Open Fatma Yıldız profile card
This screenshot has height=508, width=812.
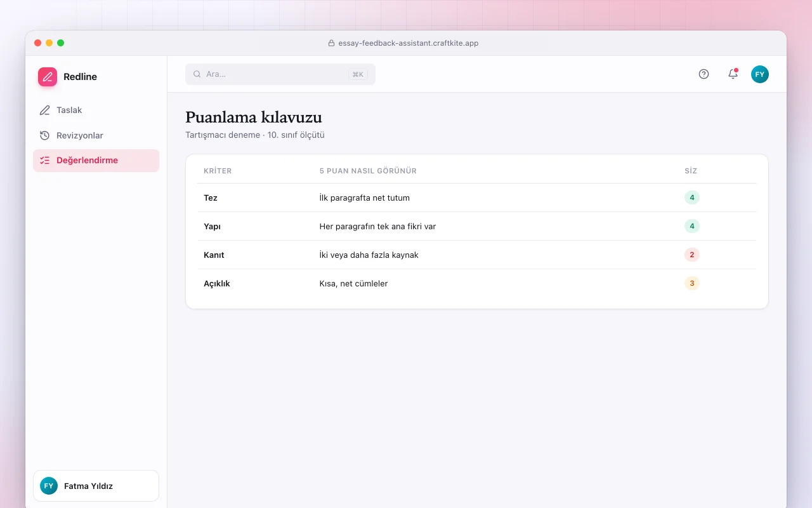pos(96,486)
